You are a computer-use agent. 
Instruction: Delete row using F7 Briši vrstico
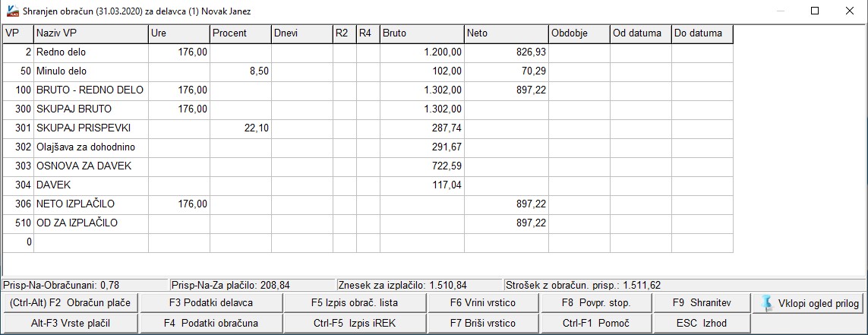click(x=483, y=324)
